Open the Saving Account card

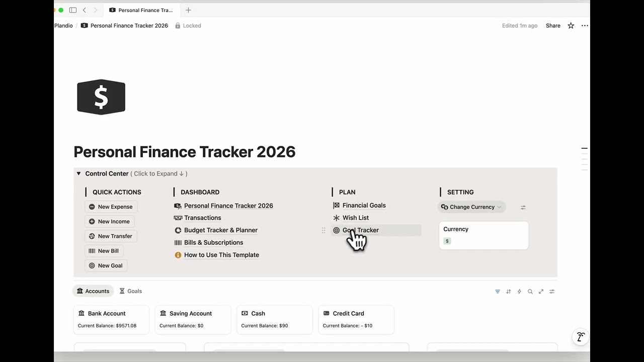[193, 319]
